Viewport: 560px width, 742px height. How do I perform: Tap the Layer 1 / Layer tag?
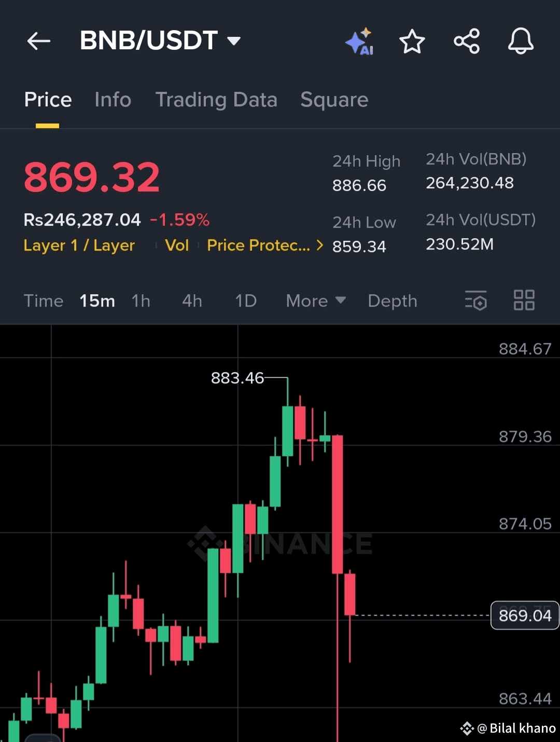coord(79,245)
